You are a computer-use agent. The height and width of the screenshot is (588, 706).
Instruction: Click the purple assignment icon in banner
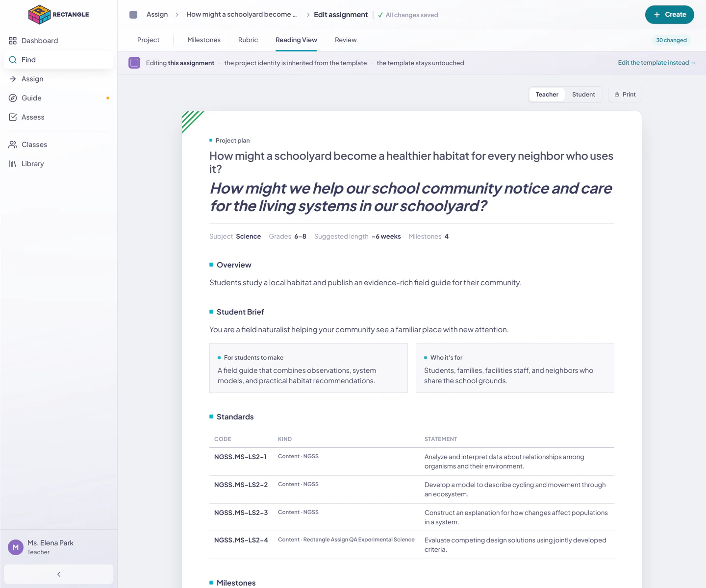[x=134, y=63]
